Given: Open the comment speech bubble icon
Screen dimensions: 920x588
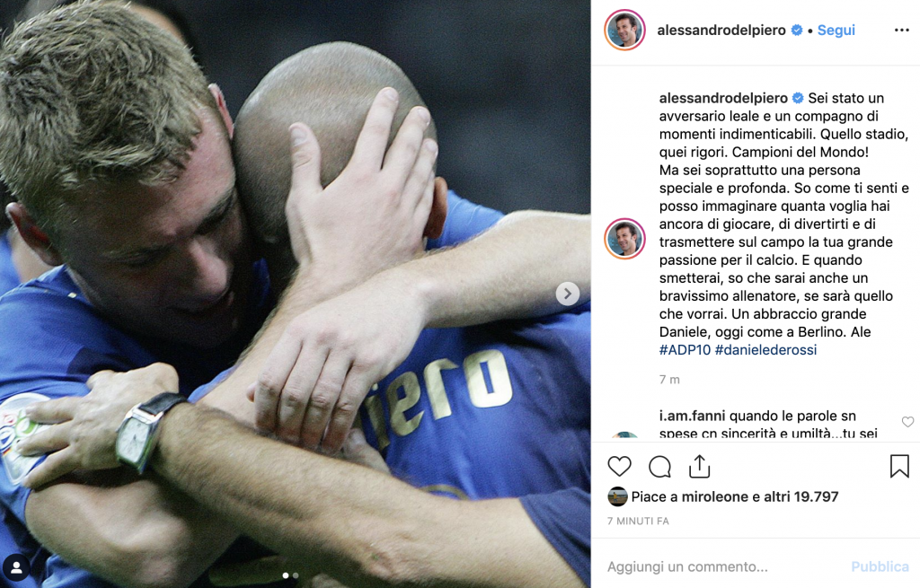Looking at the screenshot, I should [659, 467].
